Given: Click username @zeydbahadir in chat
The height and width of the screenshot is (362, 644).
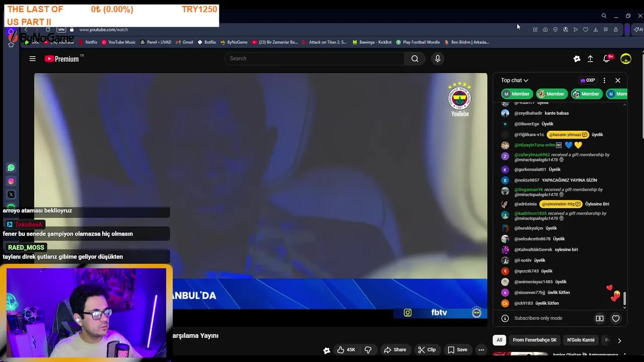Looking at the screenshot, I should (x=528, y=113).
